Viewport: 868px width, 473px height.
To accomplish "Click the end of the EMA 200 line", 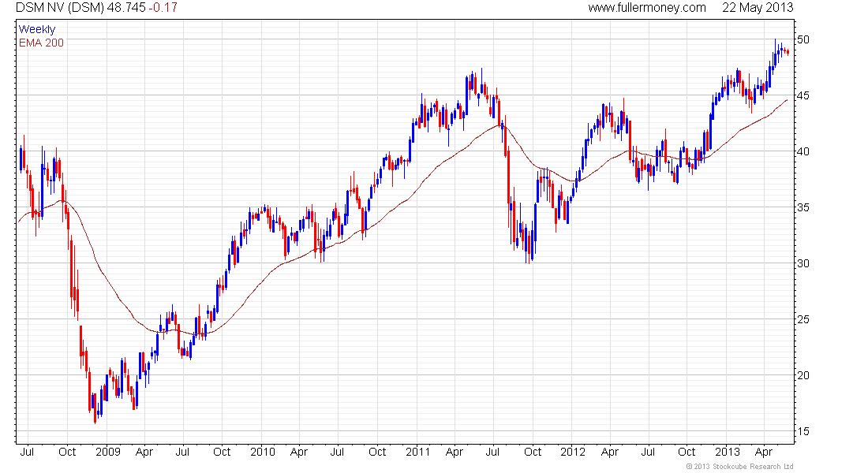I will point(788,100).
